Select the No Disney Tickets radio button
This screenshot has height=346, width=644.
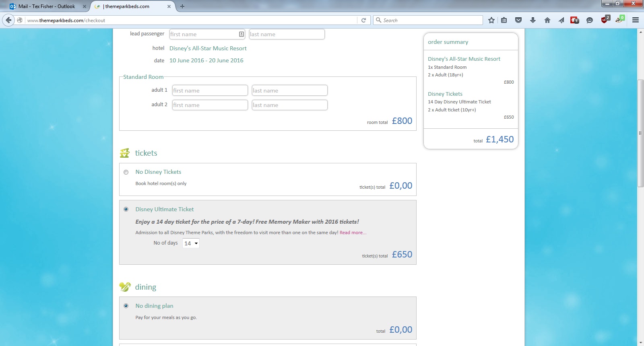click(126, 172)
